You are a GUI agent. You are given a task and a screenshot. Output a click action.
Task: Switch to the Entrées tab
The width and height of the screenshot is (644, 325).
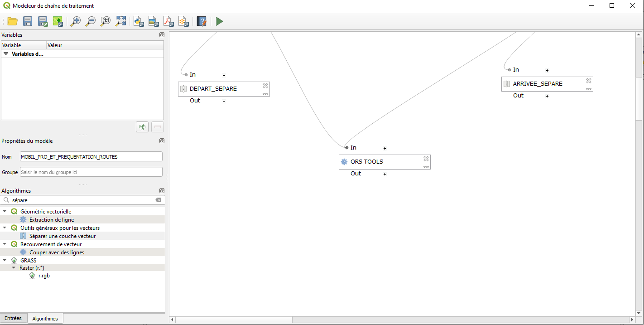tap(13, 318)
